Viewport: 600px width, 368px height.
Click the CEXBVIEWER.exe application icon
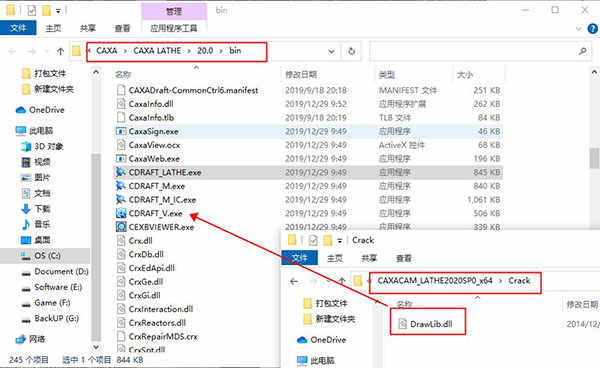(121, 227)
